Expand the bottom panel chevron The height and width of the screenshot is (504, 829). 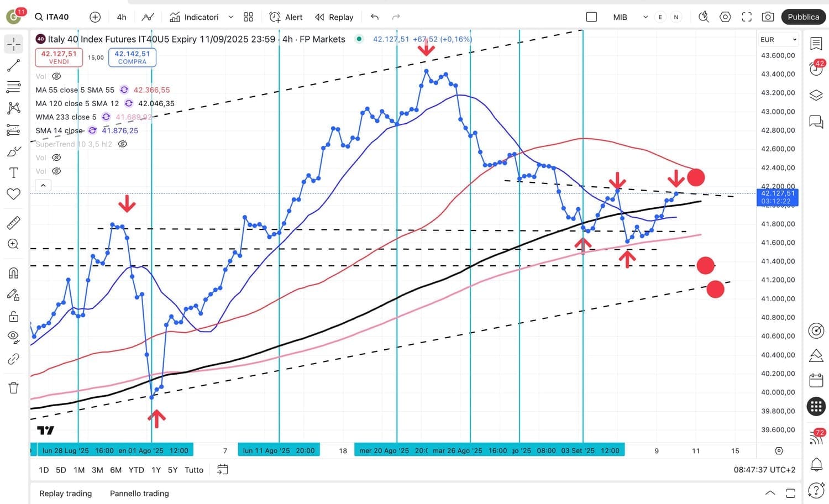pyautogui.click(x=770, y=493)
